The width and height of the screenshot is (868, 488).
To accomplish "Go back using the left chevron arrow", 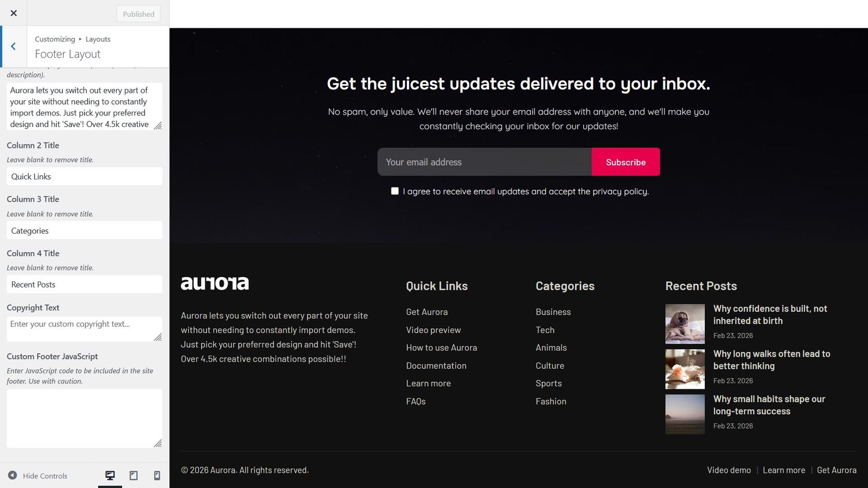I will 14,47.
